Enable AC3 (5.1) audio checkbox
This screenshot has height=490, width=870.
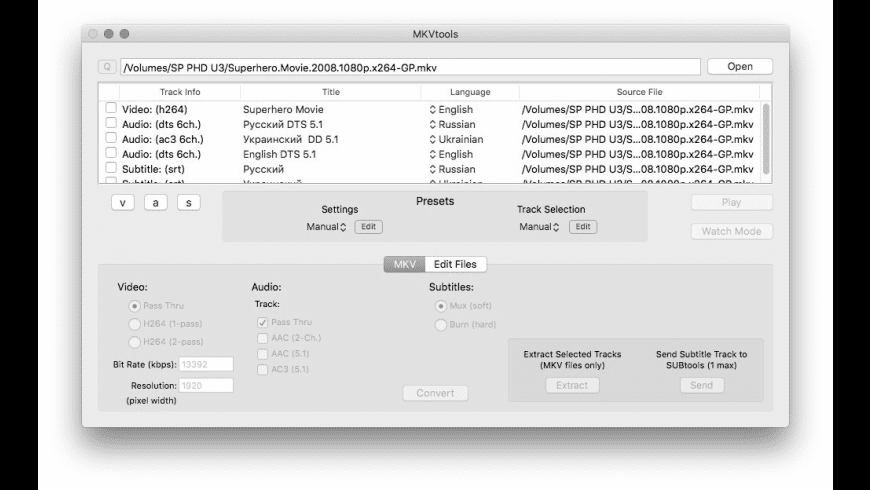[262, 369]
